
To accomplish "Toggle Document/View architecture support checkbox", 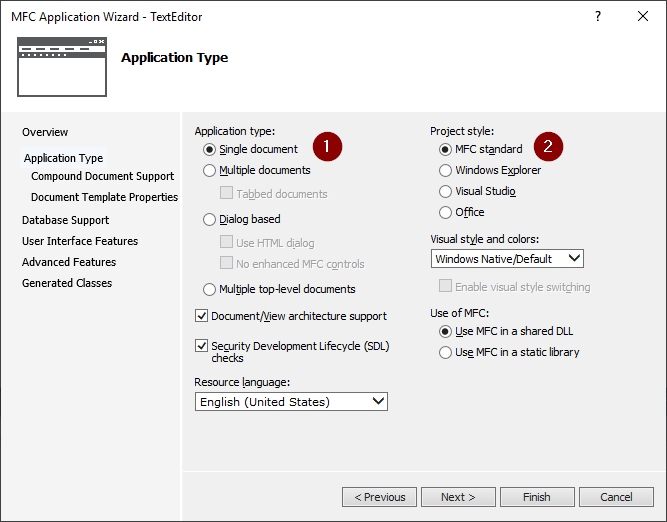I will point(202,316).
